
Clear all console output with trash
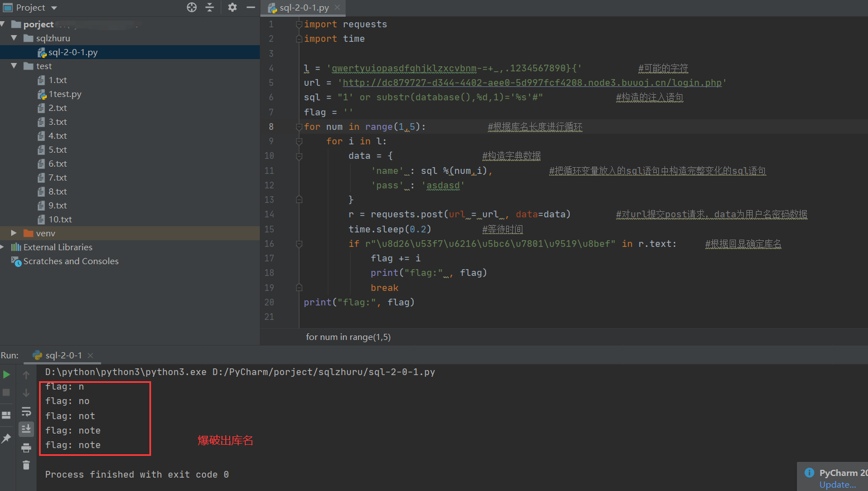[x=26, y=465]
